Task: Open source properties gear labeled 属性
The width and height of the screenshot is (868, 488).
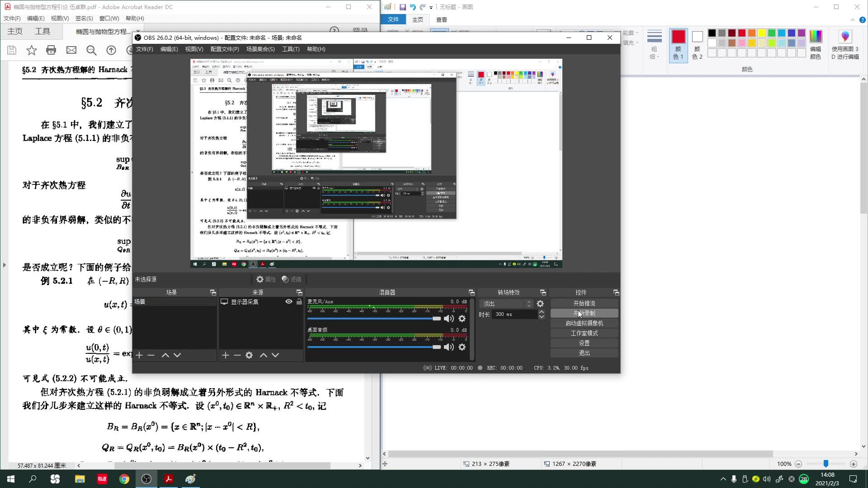Action: point(266,279)
